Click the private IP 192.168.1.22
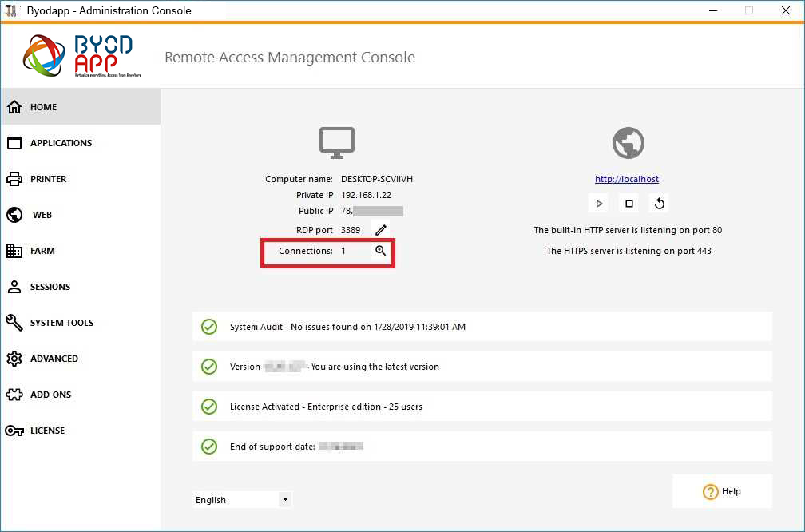Viewport: 805px width, 532px height. (x=366, y=195)
